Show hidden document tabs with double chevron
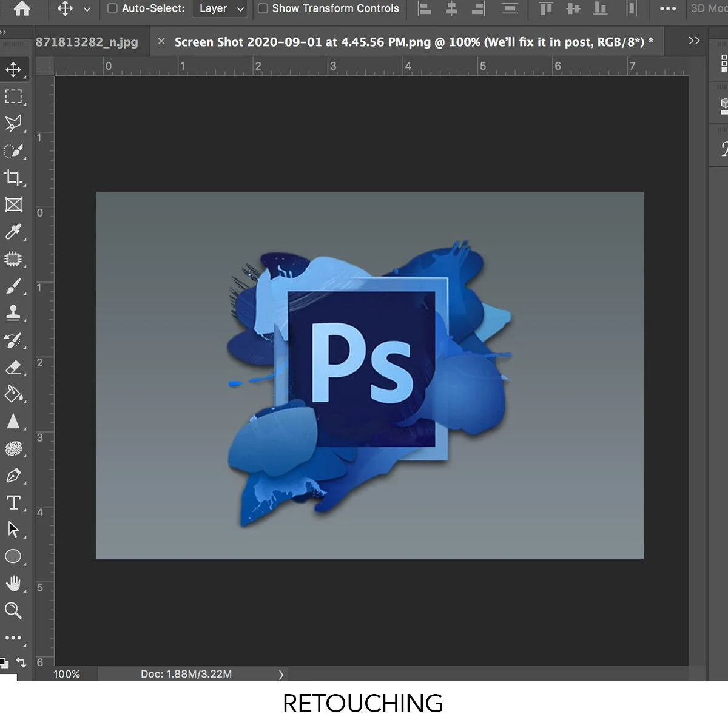 tap(694, 41)
